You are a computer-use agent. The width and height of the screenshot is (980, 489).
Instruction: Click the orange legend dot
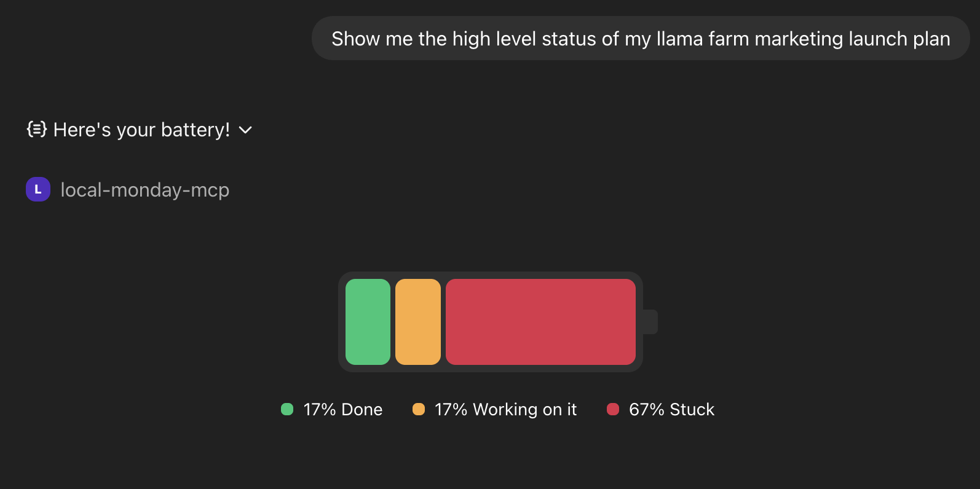(419, 409)
